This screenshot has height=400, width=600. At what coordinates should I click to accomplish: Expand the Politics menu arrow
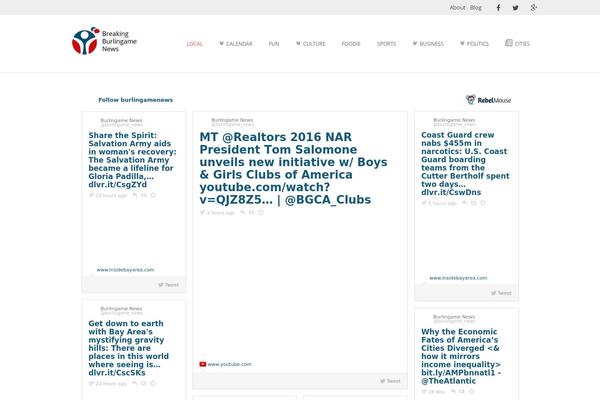462,43
